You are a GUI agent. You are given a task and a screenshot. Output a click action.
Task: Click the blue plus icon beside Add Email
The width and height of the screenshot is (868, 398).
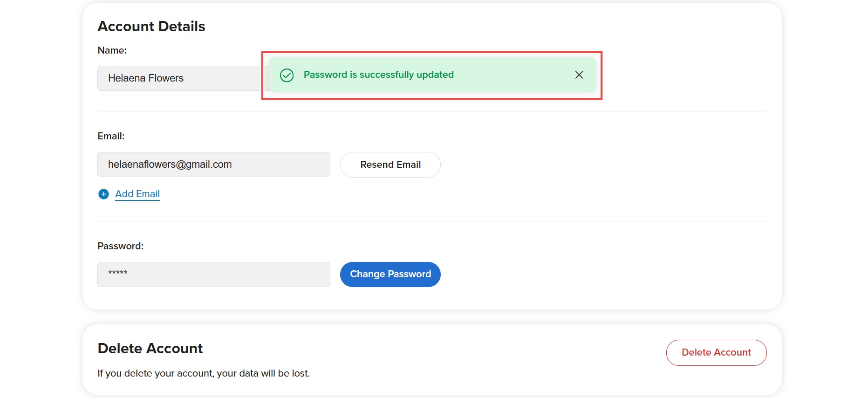point(103,194)
